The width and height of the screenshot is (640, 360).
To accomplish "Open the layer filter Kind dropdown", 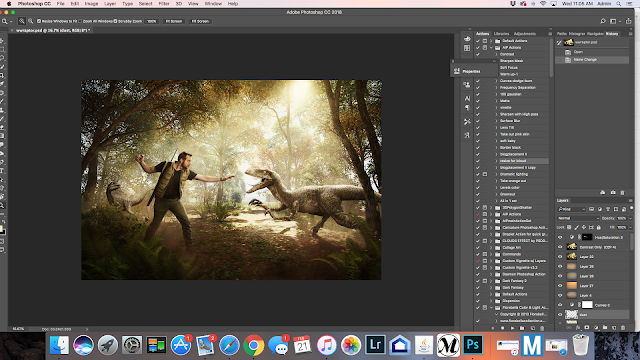I will coord(571,209).
